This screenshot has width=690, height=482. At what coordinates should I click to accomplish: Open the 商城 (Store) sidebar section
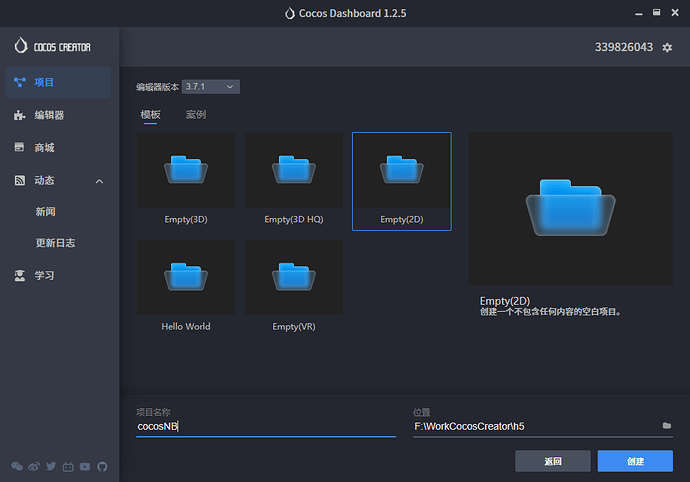coord(58,148)
